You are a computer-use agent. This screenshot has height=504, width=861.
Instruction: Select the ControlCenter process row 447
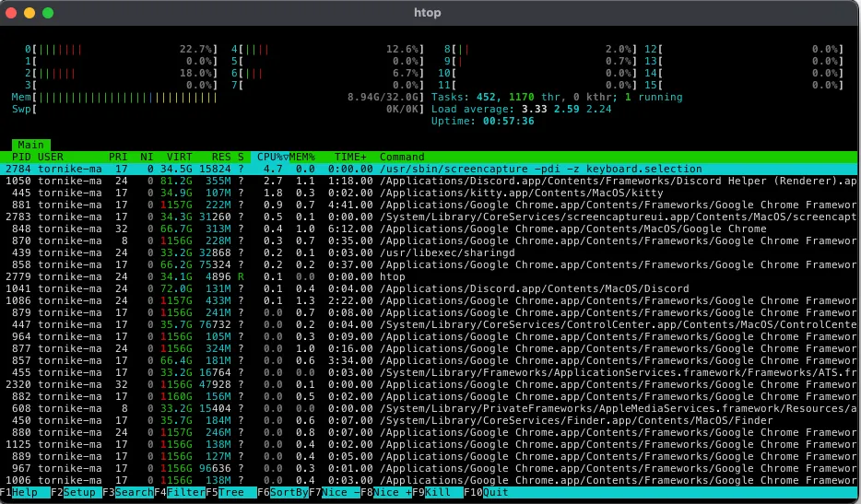tap(429, 324)
